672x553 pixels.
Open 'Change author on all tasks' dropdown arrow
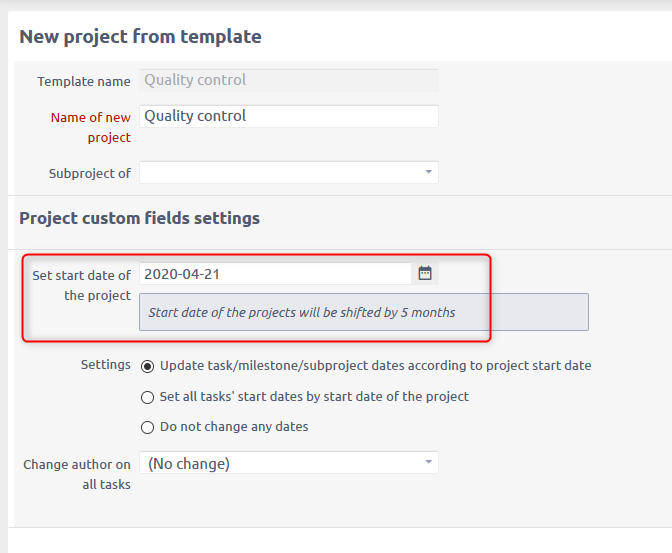428,463
